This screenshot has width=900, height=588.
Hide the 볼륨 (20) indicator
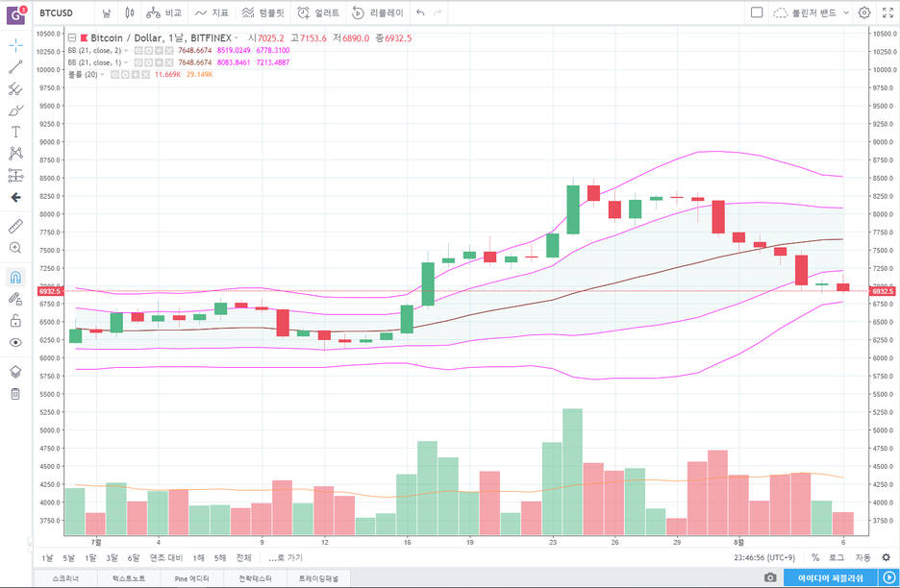click(114, 75)
